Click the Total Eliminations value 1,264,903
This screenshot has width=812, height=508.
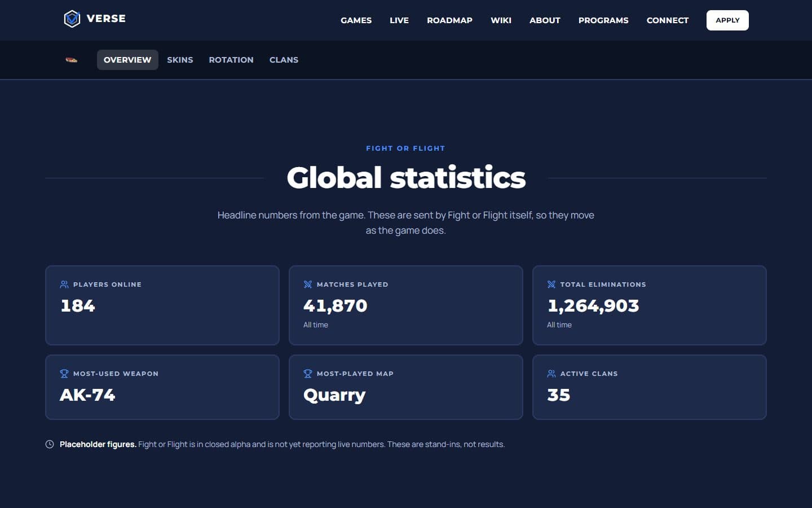point(593,305)
